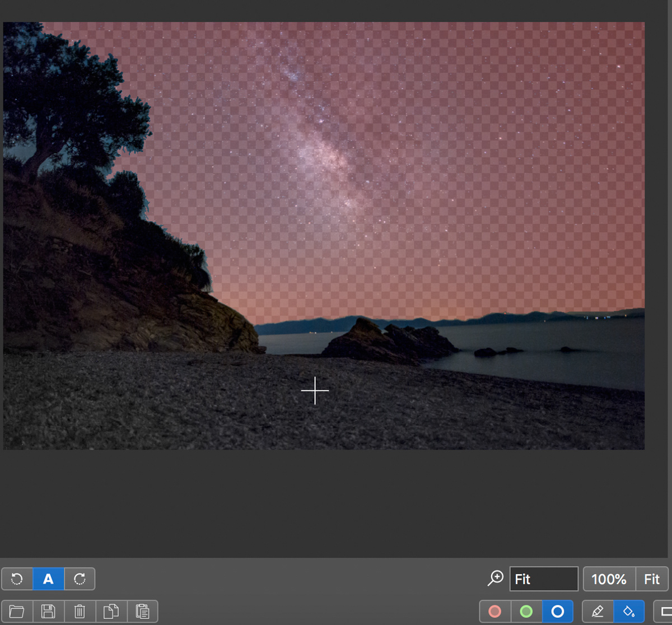Image resolution: width=672 pixels, height=625 pixels.
Task: Click the copy documents icon
Action: click(111, 611)
